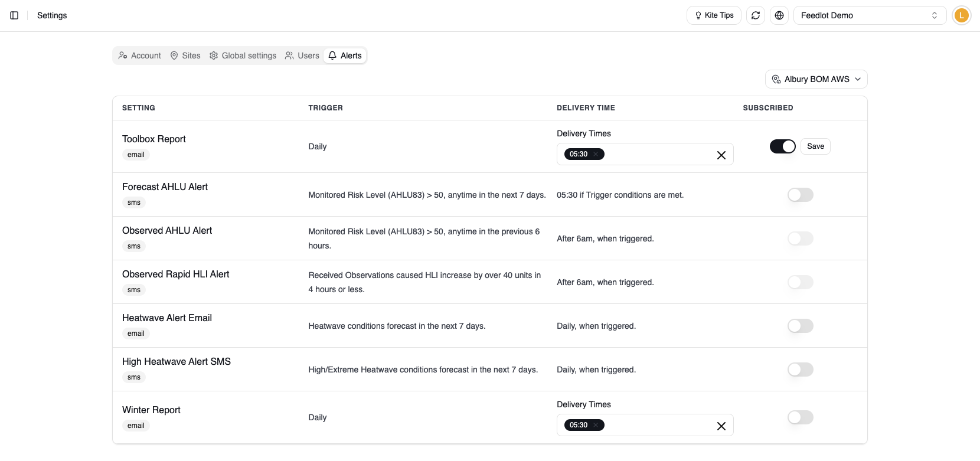This screenshot has height=461, width=980.
Task: Click "05:30 if Trigger conditions are met."
Action: pos(620,195)
